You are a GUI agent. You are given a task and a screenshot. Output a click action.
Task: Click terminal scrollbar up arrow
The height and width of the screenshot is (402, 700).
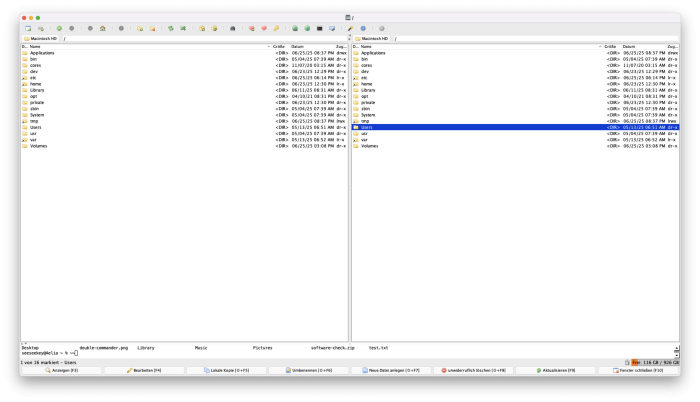click(x=677, y=348)
